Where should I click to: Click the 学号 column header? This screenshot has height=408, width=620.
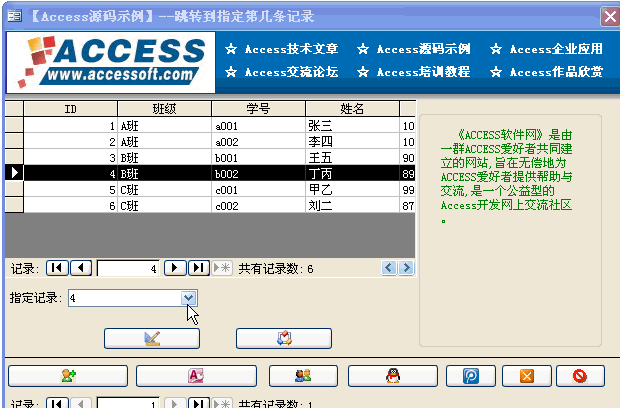(x=258, y=109)
